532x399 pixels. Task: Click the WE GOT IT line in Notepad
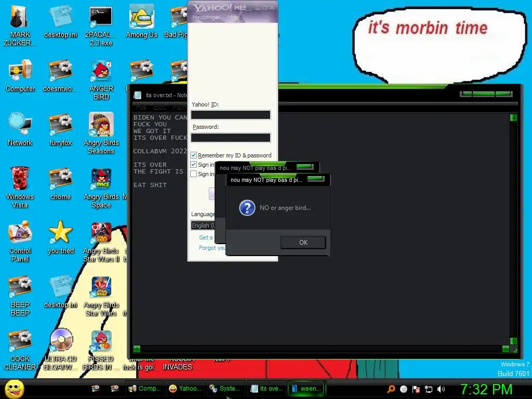pyautogui.click(x=152, y=131)
